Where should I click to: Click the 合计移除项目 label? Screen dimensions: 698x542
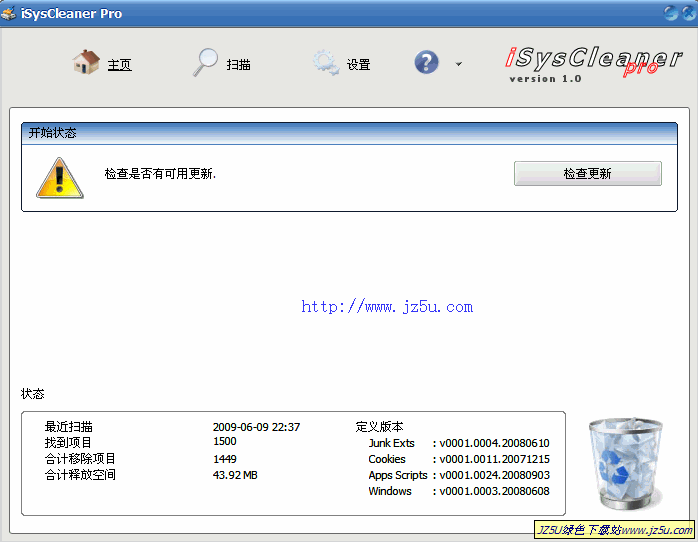click(80, 458)
